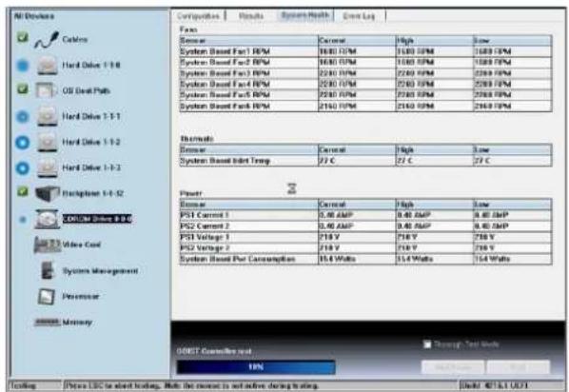Image resolution: width=569 pixels, height=392 pixels.
Task: Click the 18% test progress bar
Action: 256,367
